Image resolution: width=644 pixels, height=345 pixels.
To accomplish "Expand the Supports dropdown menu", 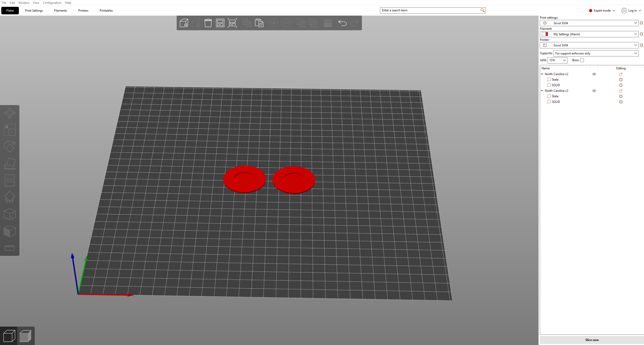I will (636, 53).
